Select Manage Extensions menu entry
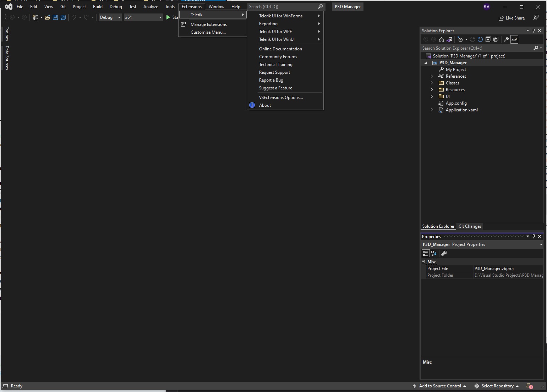547x392 pixels. click(208, 24)
